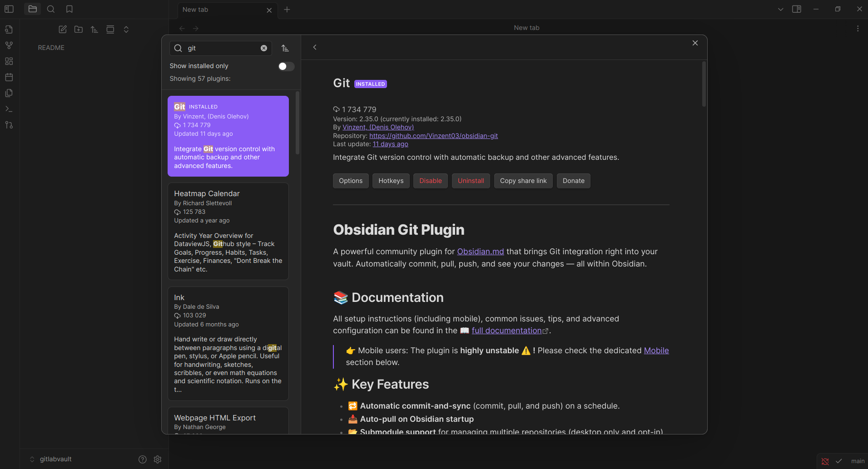The width and height of the screenshot is (868, 469).
Task: Open the file explorer folder icon
Action: (32, 9)
